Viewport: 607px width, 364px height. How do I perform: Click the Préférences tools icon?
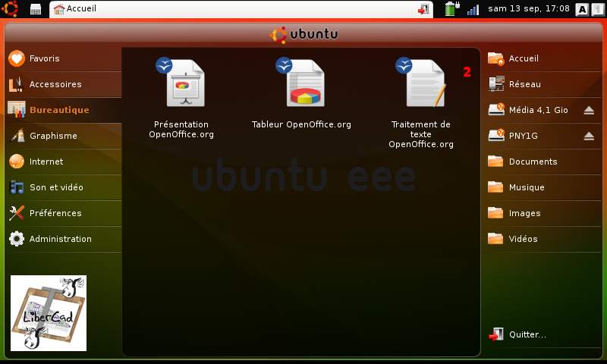(x=17, y=213)
